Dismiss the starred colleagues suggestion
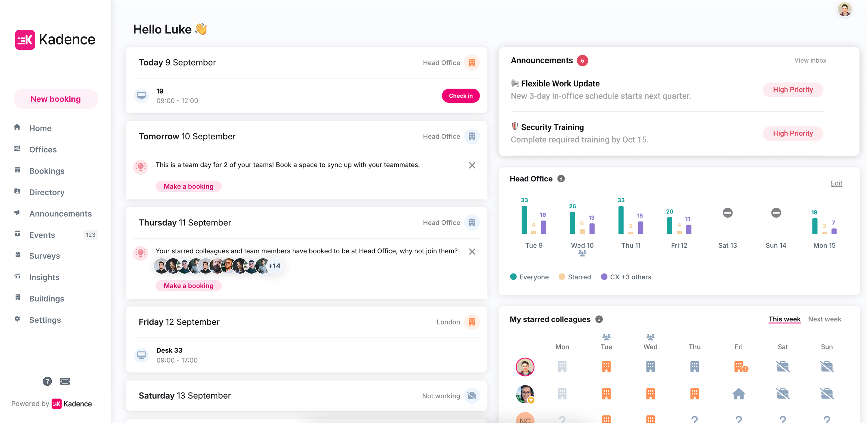Screen dimensions: 868x423 (x=472, y=252)
